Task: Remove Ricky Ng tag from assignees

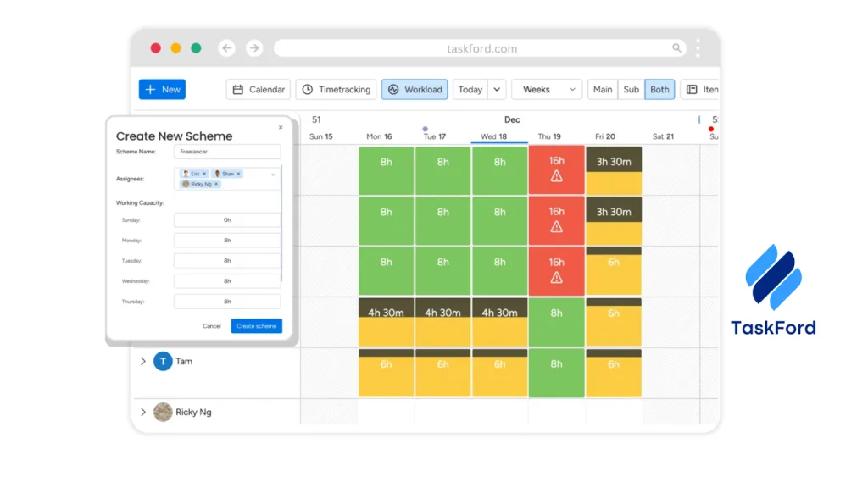Action: point(216,184)
